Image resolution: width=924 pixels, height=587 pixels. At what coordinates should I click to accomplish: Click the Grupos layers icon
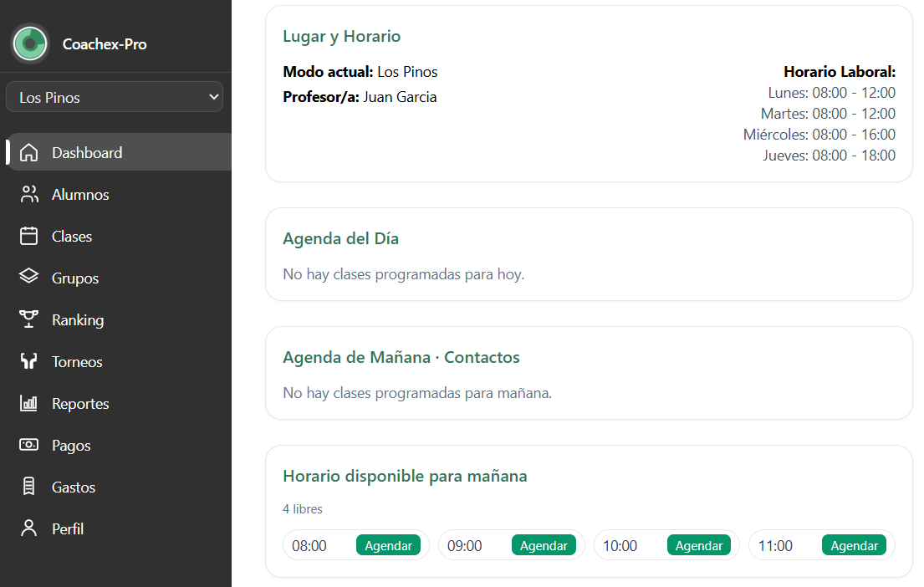[x=29, y=277]
